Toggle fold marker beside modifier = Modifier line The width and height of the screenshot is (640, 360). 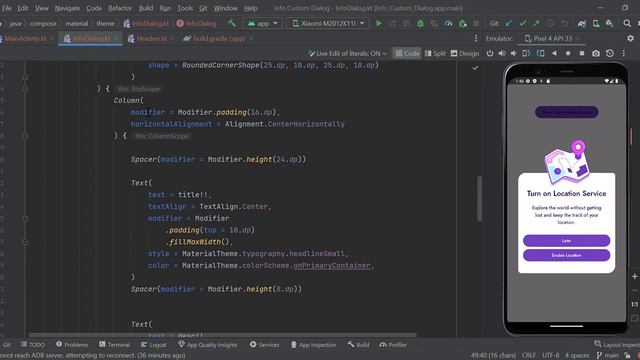[25, 218]
